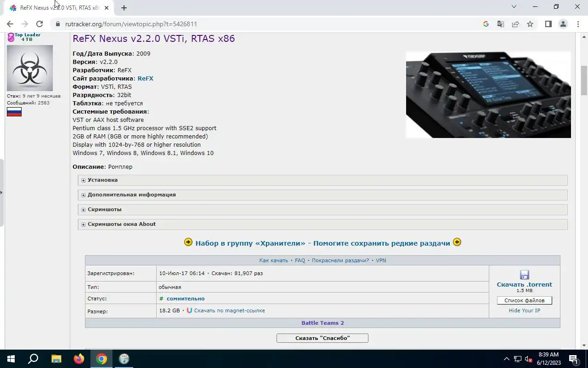The image size is (588, 368).
Task: Open the Хранители group recruitment link
Action: point(322,243)
